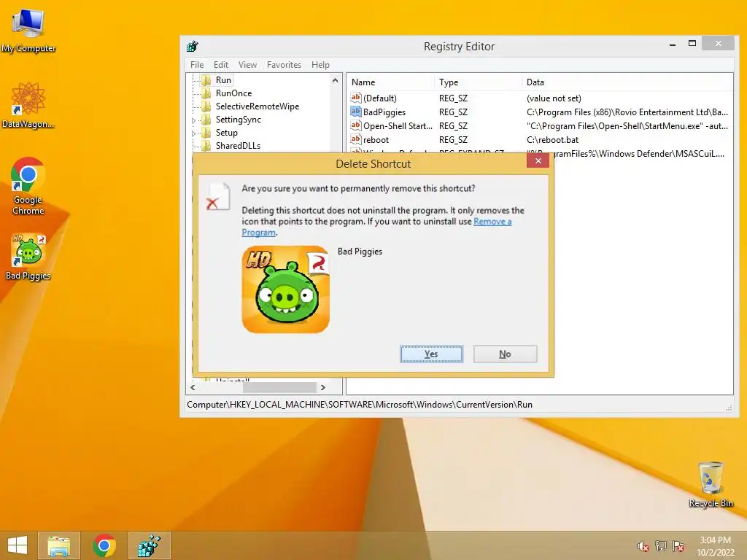Click the tree horizontal scroll left arrow

(x=193, y=388)
